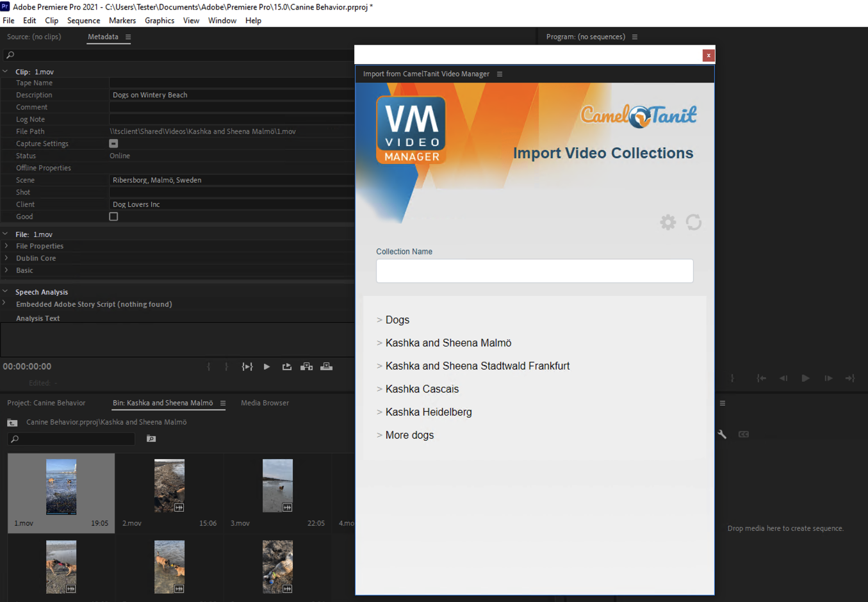
Task: Expand the Basic metadata group
Action: [x=6, y=270]
